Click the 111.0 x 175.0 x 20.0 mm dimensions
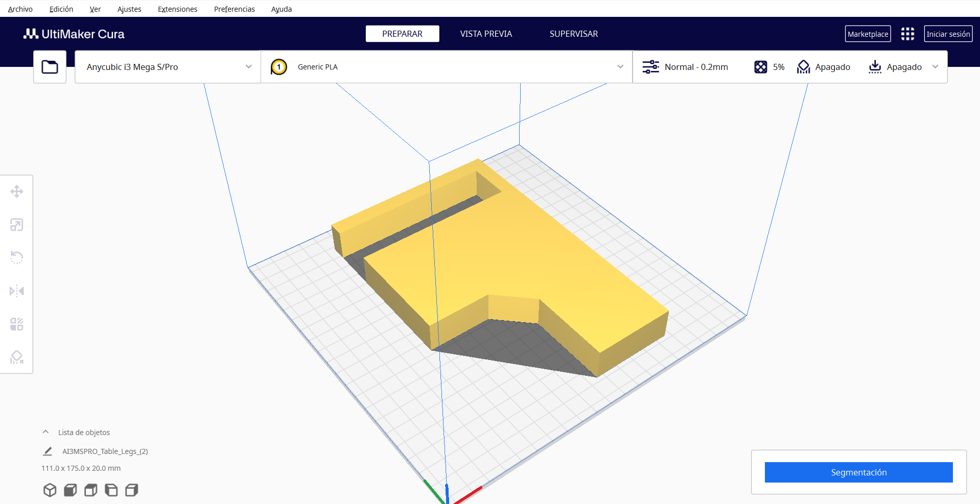Viewport: 980px width, 504px height. (x=81, y=468)
